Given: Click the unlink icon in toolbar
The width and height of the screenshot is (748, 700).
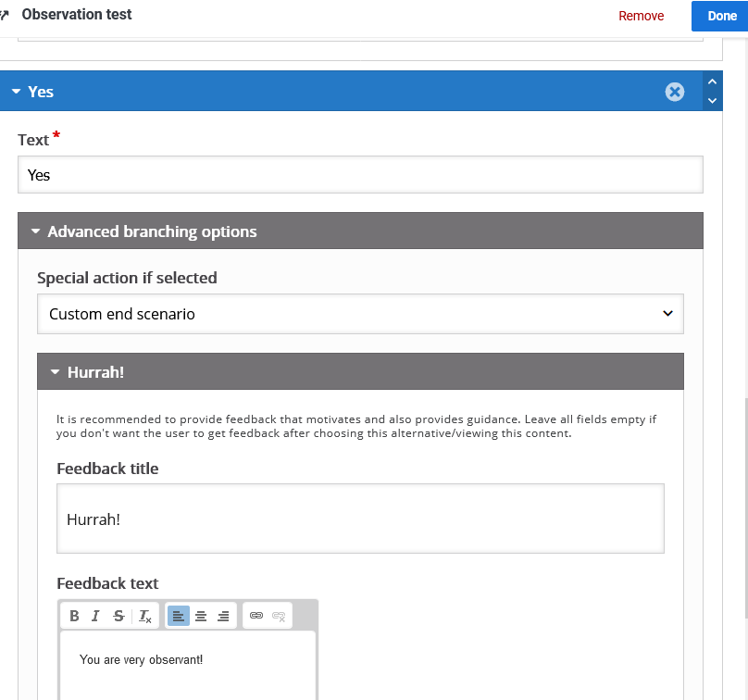Looking at the screenshot, I should point(279,616).
